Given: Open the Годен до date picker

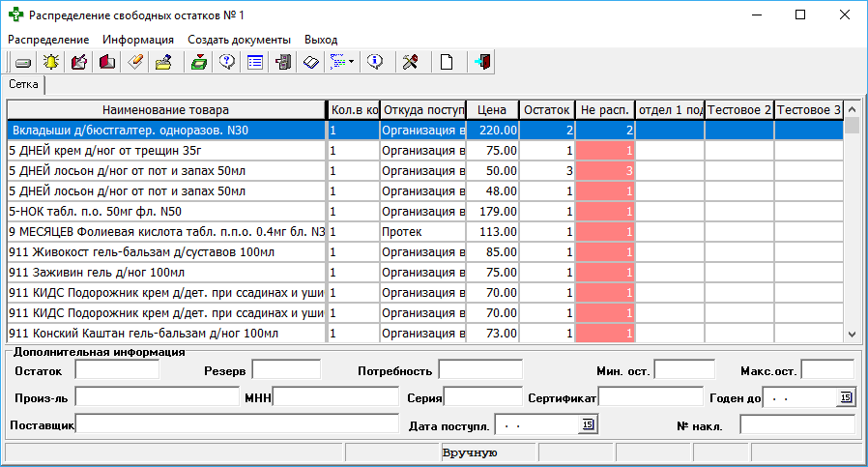Looking at the screenshot, I should (x=846, y=397).
